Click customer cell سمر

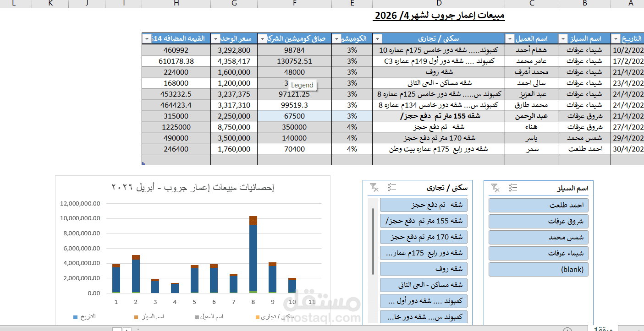pos(532,149)
